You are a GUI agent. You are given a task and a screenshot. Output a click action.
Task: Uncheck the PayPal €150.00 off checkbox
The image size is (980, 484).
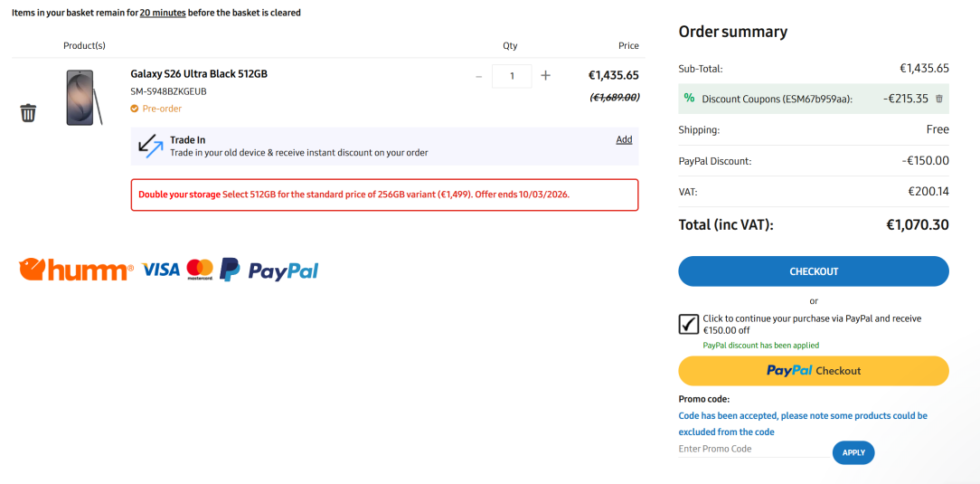(x=688, y=324)
